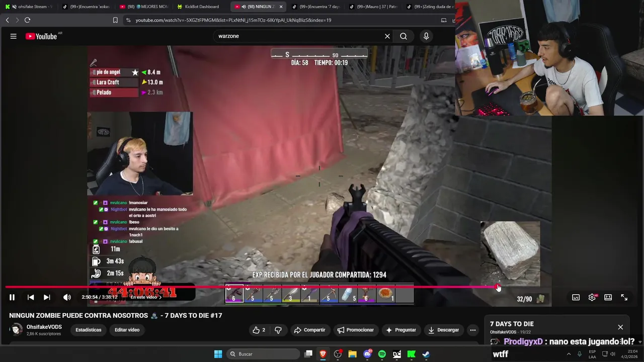Open Discord from the taskbar
644x362 pixels.
[x=367, y=354]
